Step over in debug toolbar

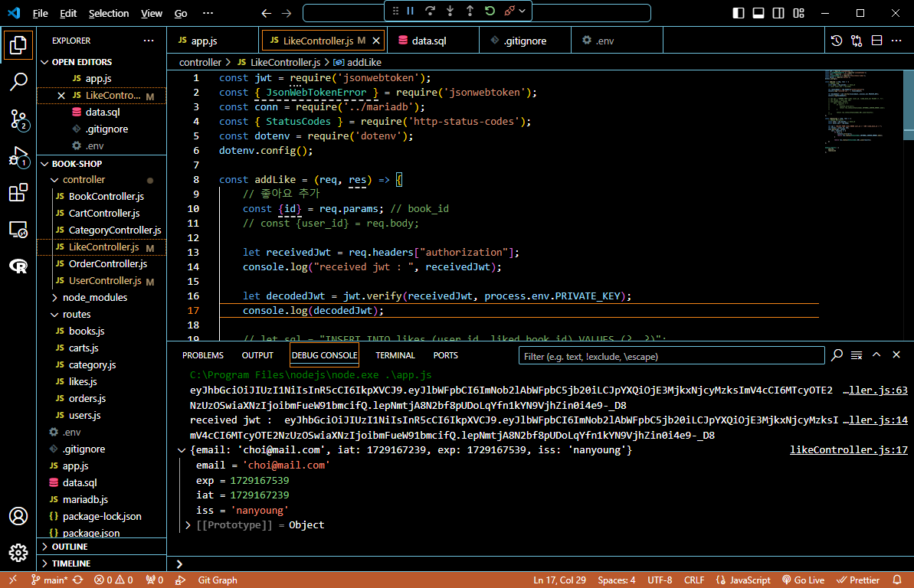pos(431,11)
